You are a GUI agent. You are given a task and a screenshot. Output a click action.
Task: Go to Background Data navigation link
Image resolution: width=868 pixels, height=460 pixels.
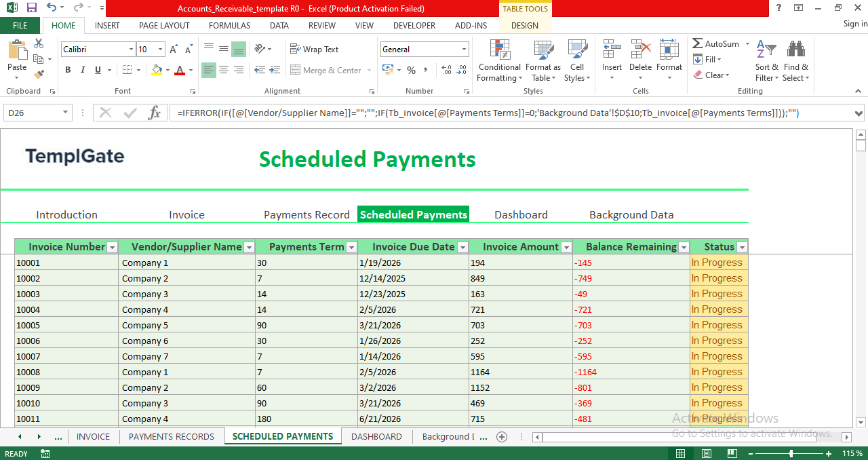[x=631, y=214]
